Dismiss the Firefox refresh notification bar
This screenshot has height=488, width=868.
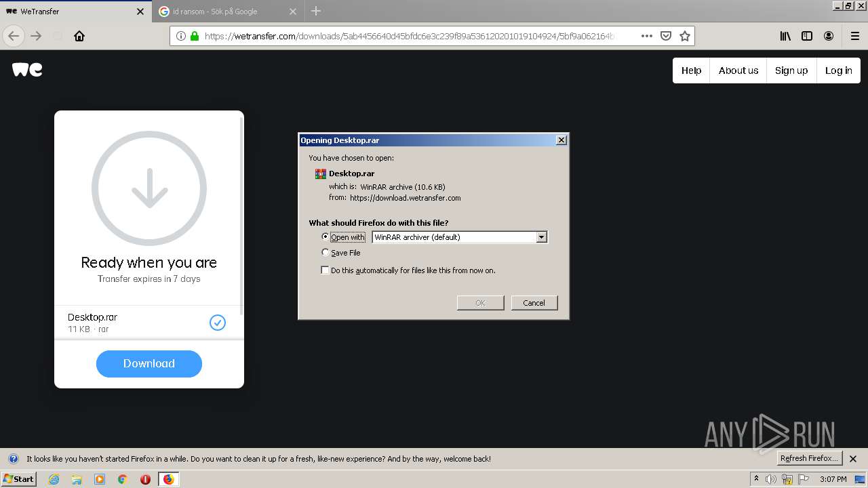click(x=853, y=459)
